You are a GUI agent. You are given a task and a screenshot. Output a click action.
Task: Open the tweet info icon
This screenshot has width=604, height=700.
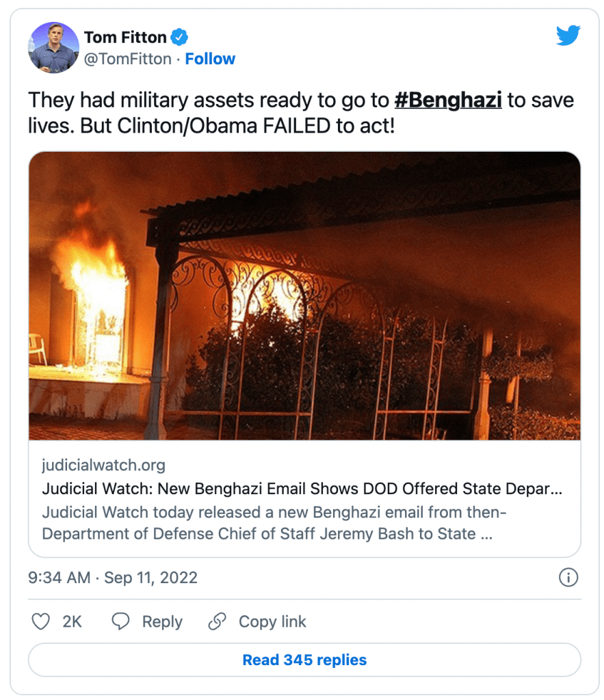[568, 578]
